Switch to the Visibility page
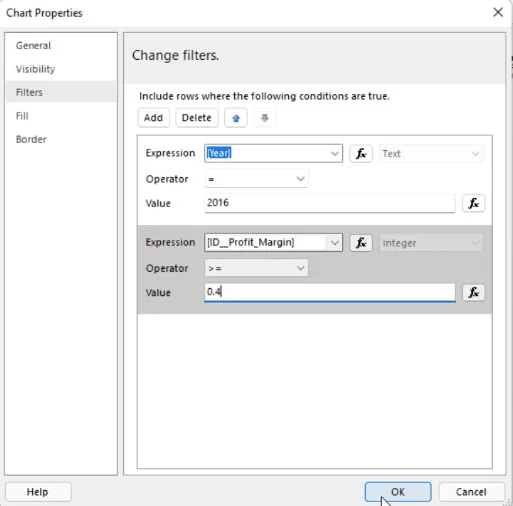The image size is (513, 506). [35, 69]
